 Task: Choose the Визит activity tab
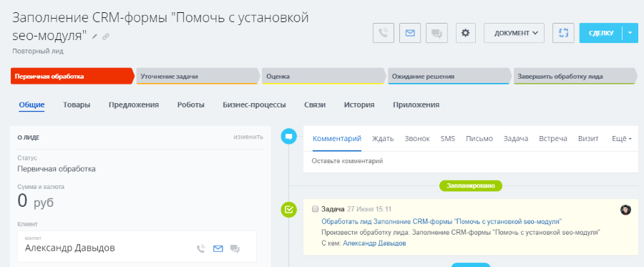tap(588, 138)
